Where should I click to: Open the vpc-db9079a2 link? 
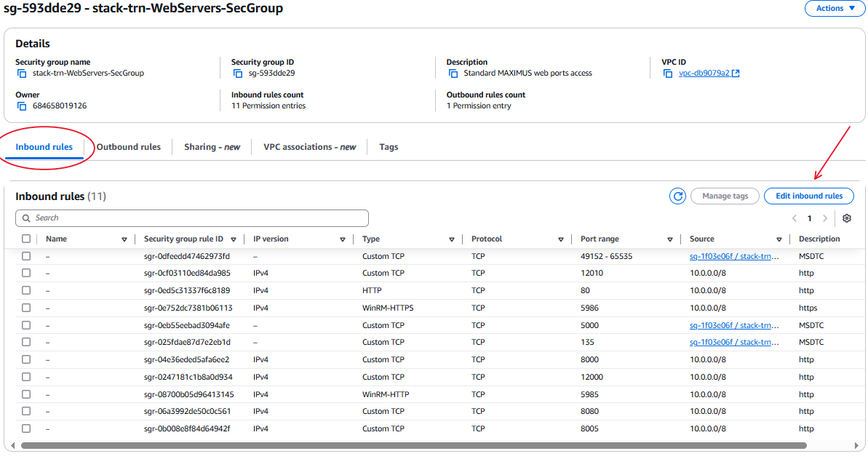705,73
